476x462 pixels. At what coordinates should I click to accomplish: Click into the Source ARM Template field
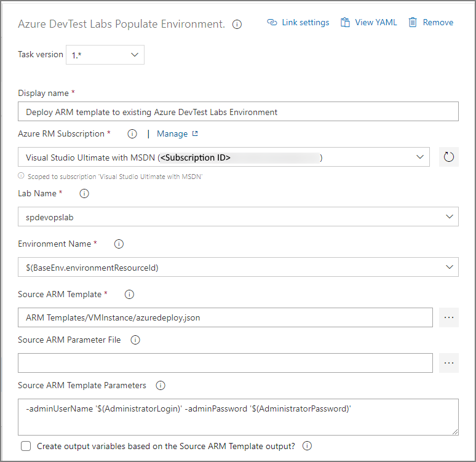(x=225, y=317)
